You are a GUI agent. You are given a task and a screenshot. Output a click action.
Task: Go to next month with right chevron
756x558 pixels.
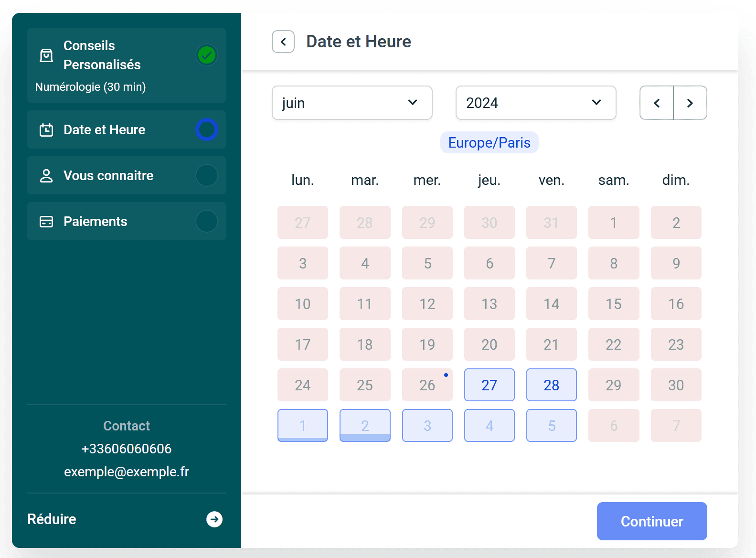(x=690, y=103)
